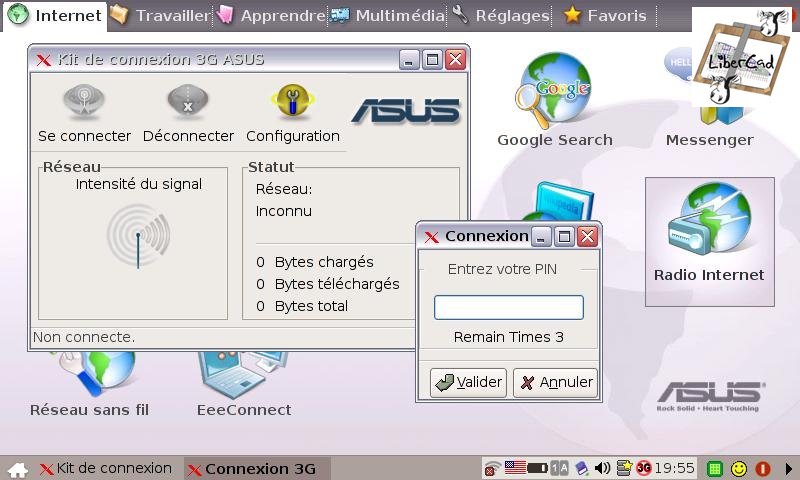Click the yellow smiley tray icon
The height and width of the screenshot is (480, 800).
point(739,468)
